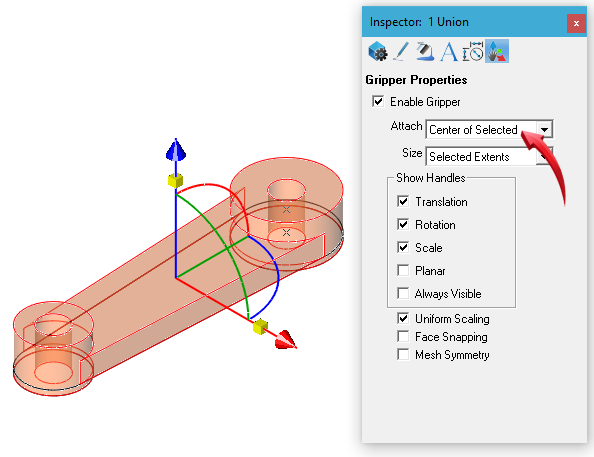Viewport: 594px width, 457px height.
Task: Uncheck the Translation handle option
Action: pos(403,202)
